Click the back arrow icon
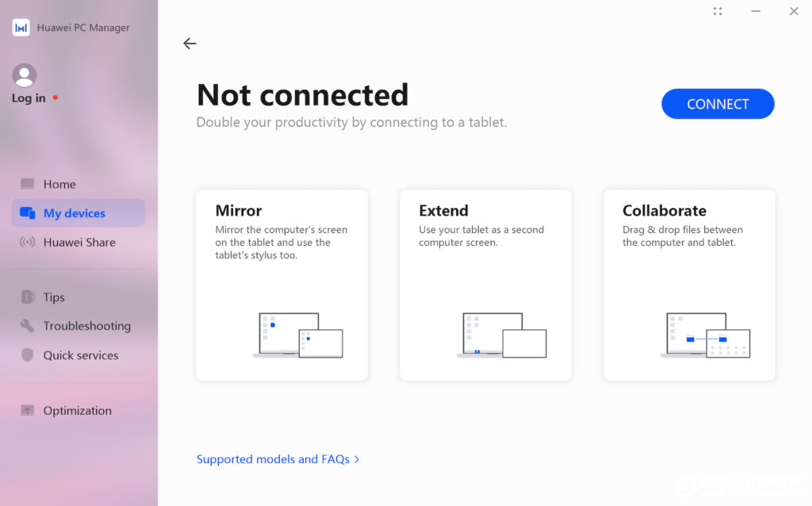This screenshot has height=506, width=812. pyautogui.click(x=190, y=44)
